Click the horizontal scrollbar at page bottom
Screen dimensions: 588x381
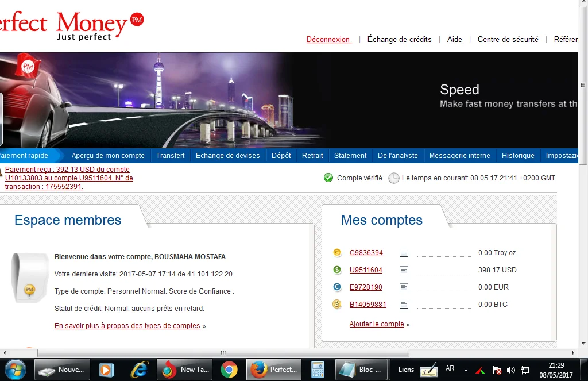(223, 353)
